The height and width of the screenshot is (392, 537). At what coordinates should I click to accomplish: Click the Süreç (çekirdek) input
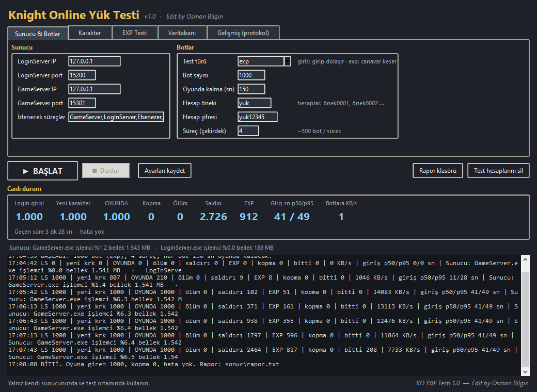pos(248,130)
